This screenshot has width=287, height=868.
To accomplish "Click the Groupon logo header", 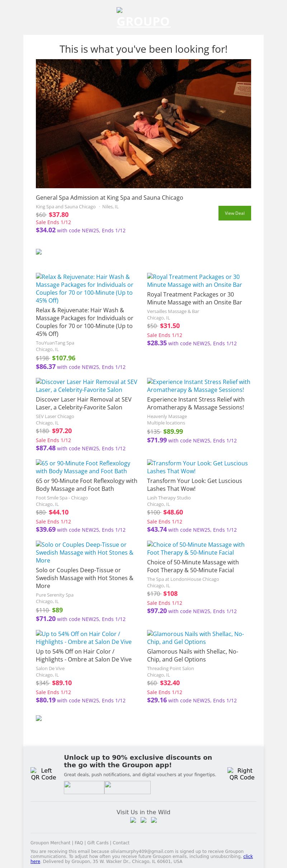I will click(143, 19).
